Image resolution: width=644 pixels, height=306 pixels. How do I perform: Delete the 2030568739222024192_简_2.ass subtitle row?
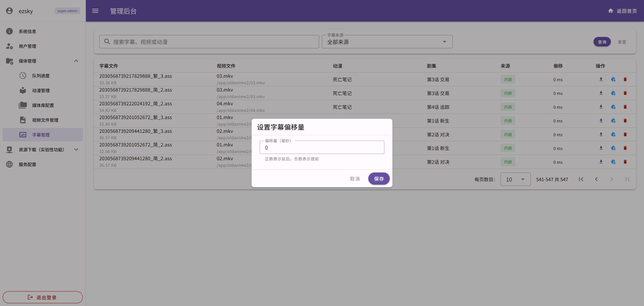click(625, 107)
